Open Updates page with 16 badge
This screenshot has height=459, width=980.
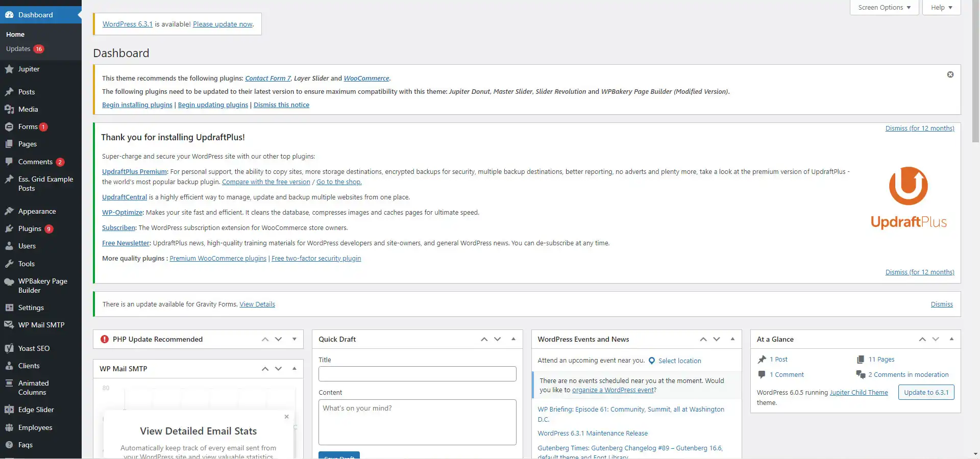click(x=25, y=49)
